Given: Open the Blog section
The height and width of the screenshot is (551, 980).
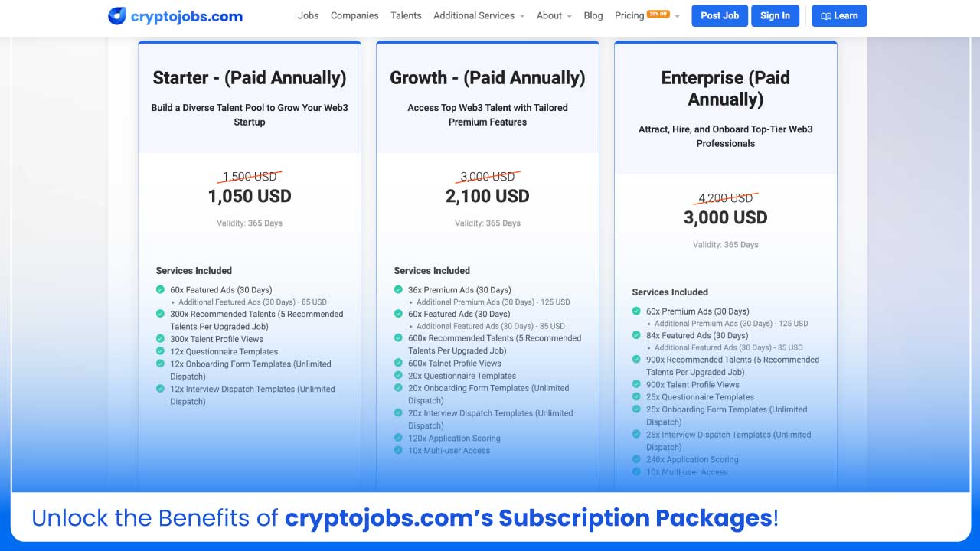Looking at the screenshot, I should (593, 15).
